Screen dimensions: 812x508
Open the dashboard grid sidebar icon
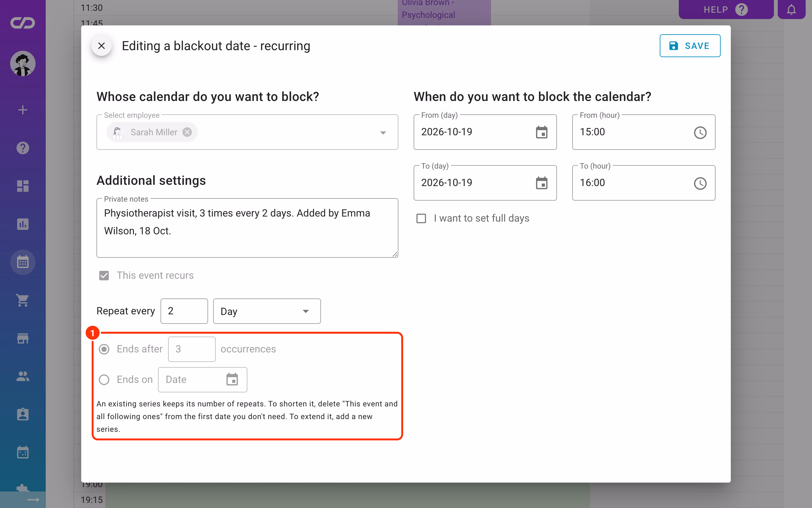(23, 186)
